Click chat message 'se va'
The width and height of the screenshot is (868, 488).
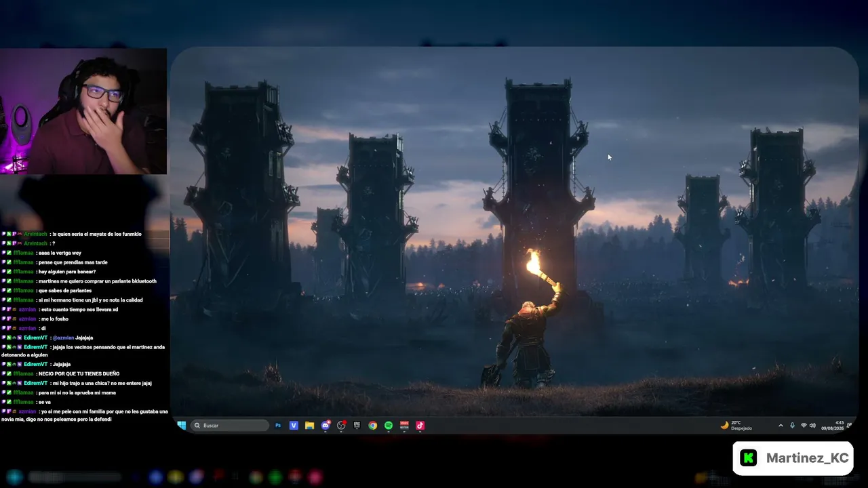pos(44,402)
